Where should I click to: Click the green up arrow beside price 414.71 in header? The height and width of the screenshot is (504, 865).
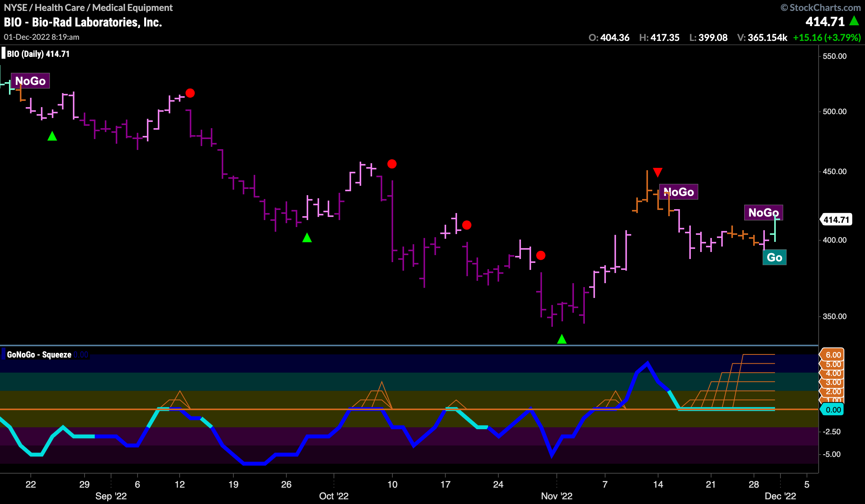pyautogui.click(x=854, y=21)
